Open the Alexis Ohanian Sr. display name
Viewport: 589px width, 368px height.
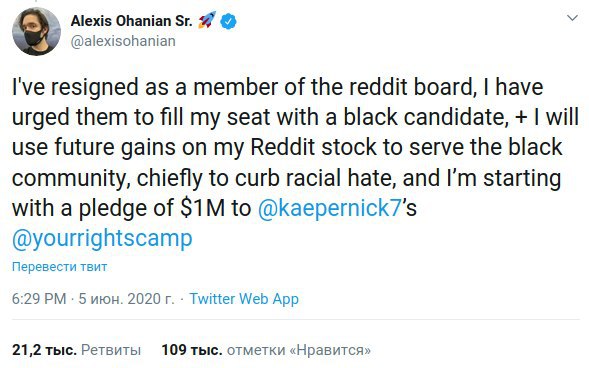pyautogui.click(x=131, y=21)
